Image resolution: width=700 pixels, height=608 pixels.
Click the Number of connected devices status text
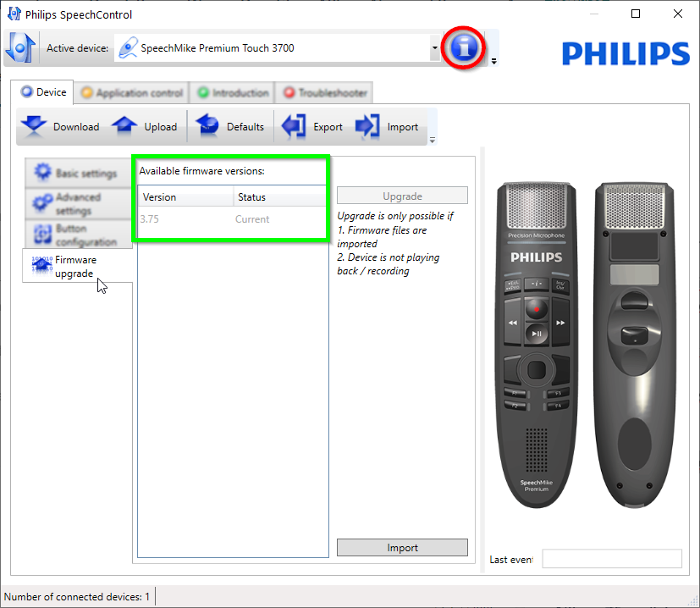coord(77,596)
